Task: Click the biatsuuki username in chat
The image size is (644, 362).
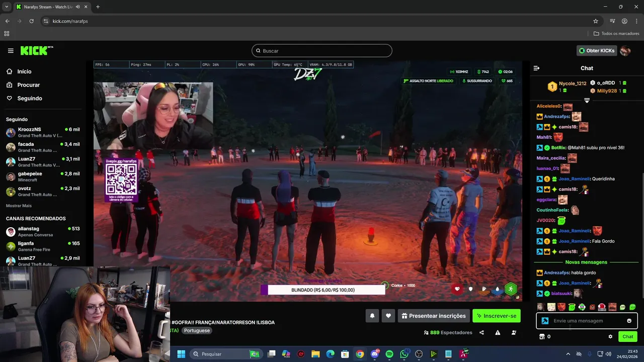Action: [x=561, y=294]
